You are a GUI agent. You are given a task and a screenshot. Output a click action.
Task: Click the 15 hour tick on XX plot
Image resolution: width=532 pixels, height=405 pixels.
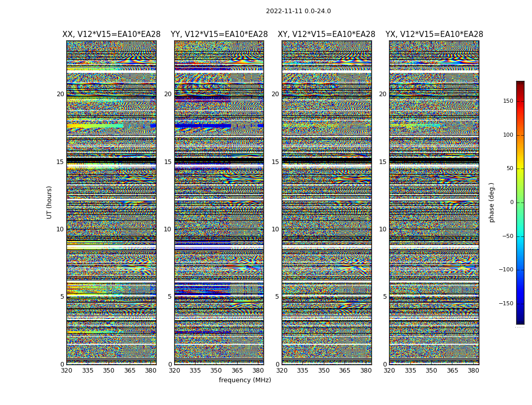coord(60,161)
